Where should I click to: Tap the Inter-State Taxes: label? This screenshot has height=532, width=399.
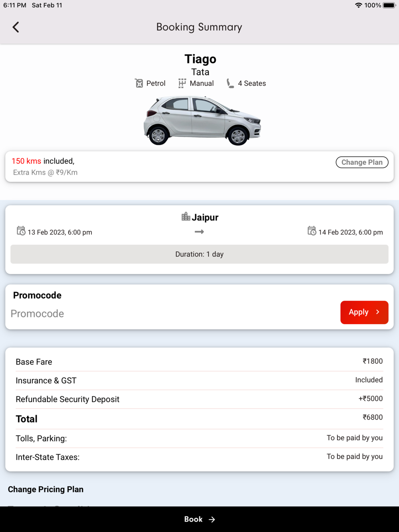(x=47, y=457)
